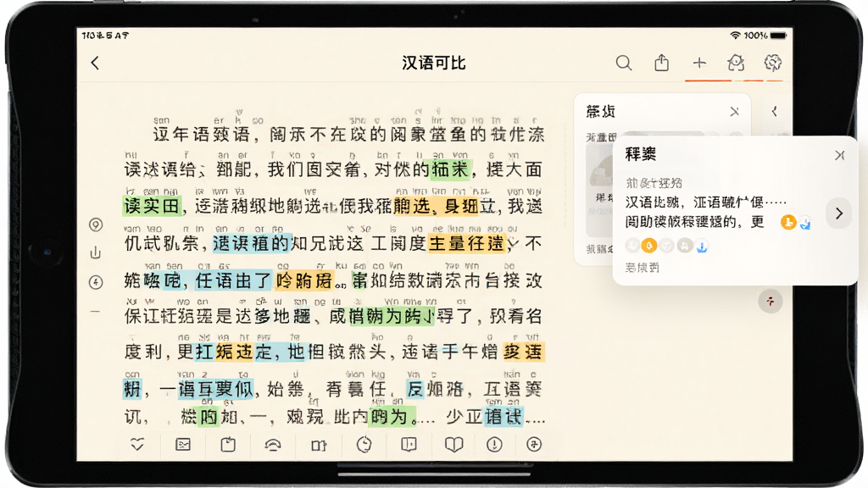Click the location pin icon in left margin

point(96,225)
